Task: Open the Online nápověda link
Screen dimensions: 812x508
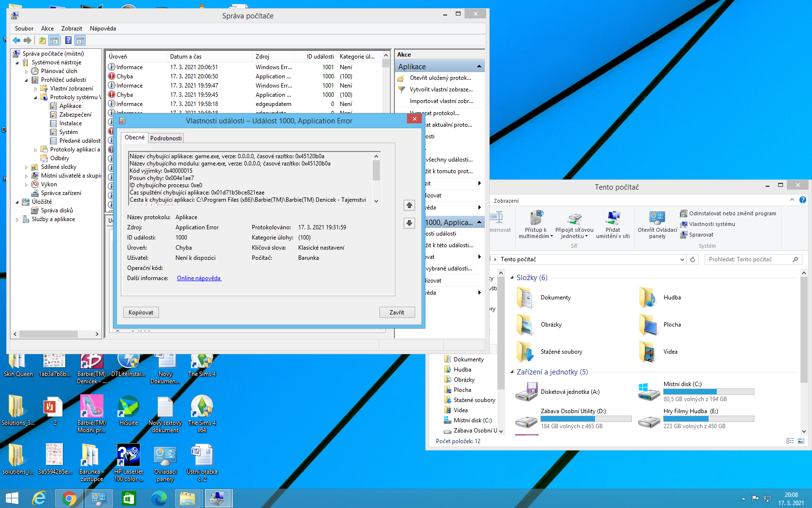Action: tap(199, 278)
